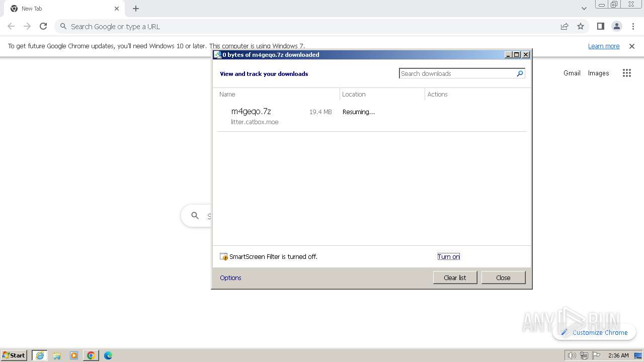Click the Resuming... status text
The width and height of the screenshot is (644, 362).
(359, 112)
